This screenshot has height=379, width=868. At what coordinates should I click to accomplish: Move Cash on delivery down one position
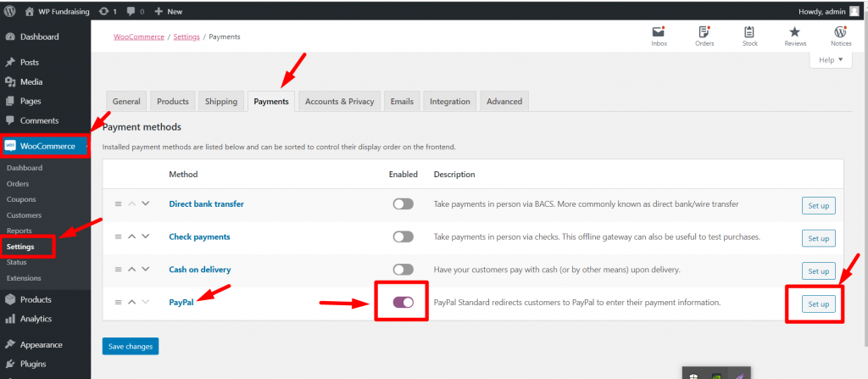[146, 269]
